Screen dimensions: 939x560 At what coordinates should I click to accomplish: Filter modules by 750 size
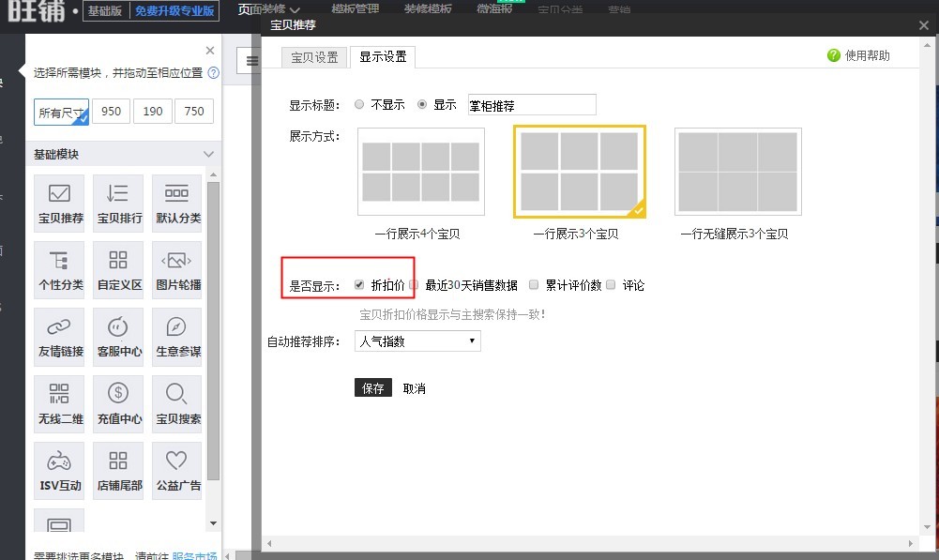(194, 112)
